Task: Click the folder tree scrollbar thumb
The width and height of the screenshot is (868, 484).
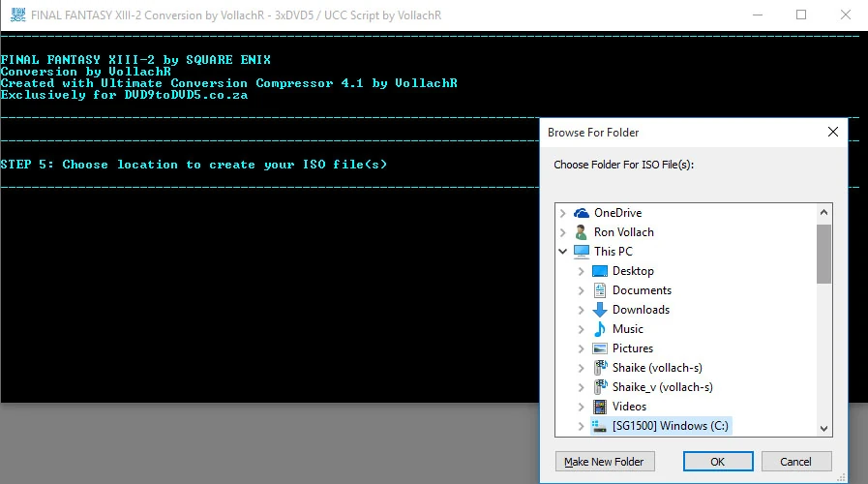Action: 823,255
